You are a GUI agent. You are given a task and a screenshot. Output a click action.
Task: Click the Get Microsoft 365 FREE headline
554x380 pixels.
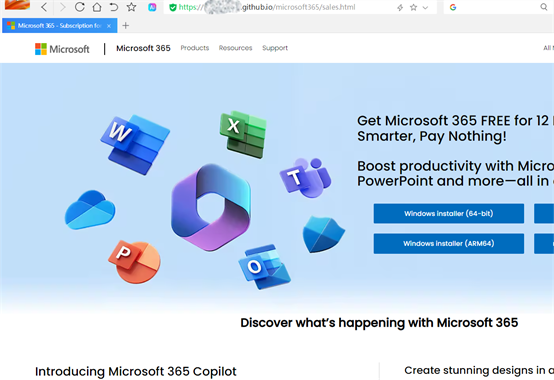[455, 128]
